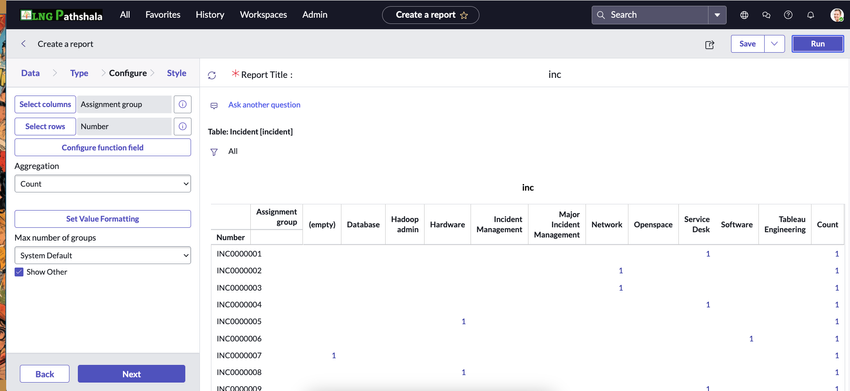This screenshot has width=850, height=391.
Task: Click the Set Value Formatting button
Action: coord(102,219)
